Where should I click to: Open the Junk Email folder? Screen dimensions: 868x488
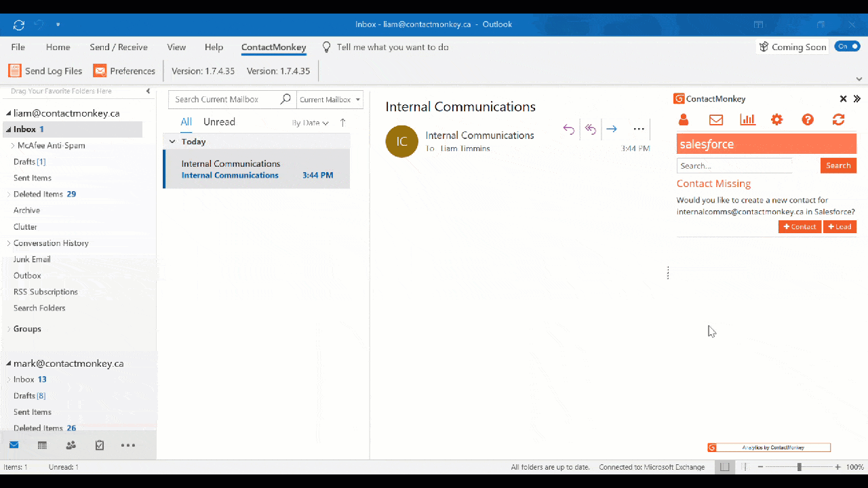point(32,260)
